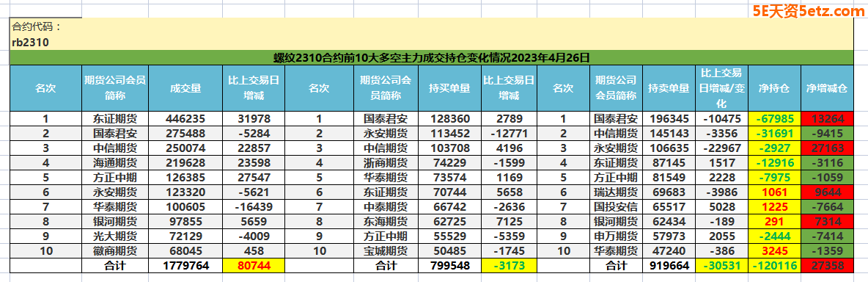
Task: Click the net position cell 1061
Action: [x=775, y=192]
